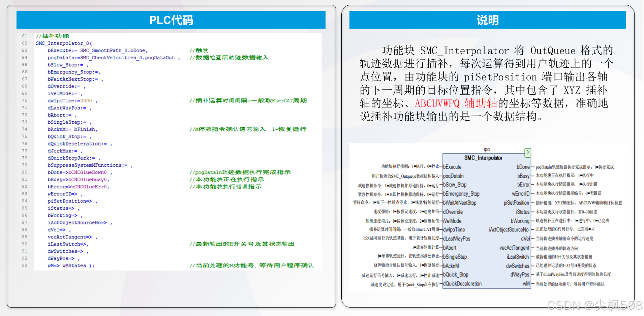The height and width of the screenshot is (316, 644).
Task: Click the 'bSingleStep' input pin in diagram
Action: (x=455, y=257)
